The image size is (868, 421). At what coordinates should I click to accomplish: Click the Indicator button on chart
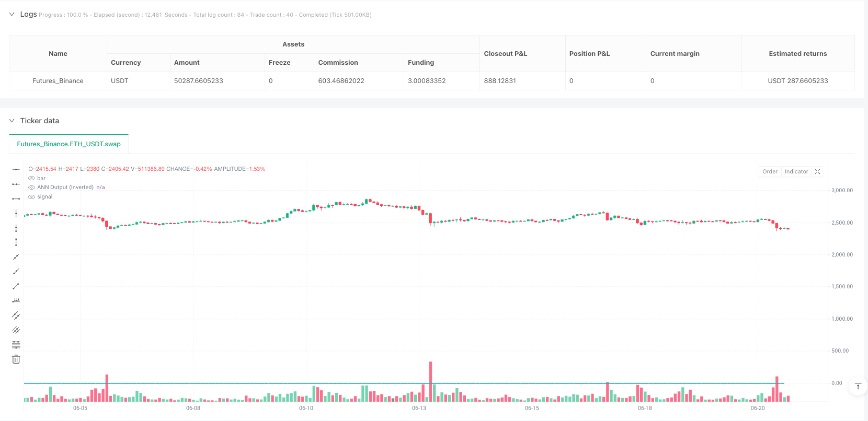796,171
